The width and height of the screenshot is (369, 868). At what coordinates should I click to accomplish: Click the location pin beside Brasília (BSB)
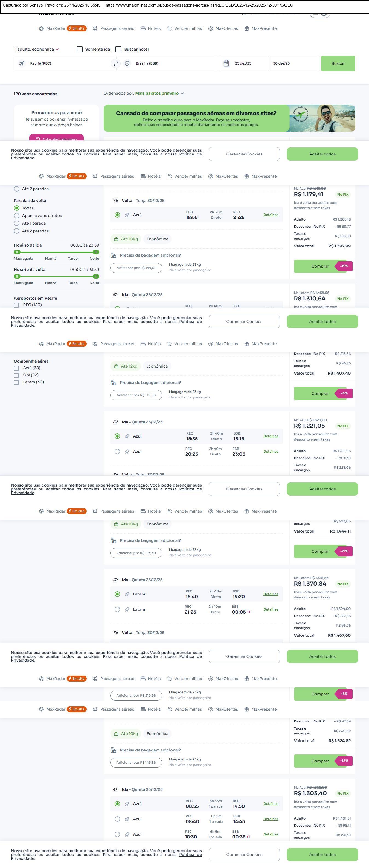[127, 63]
